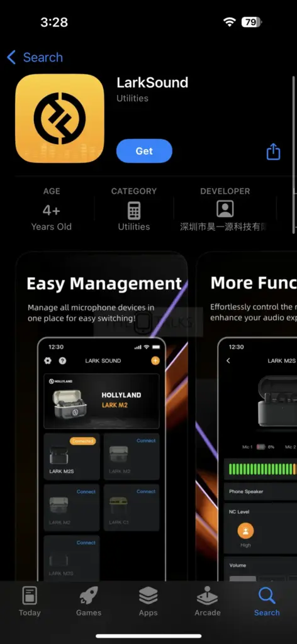The width and height of the screenshot is (297, 644).
Task: Tap the 4+ age rating
Action: [x=52, y=211]
